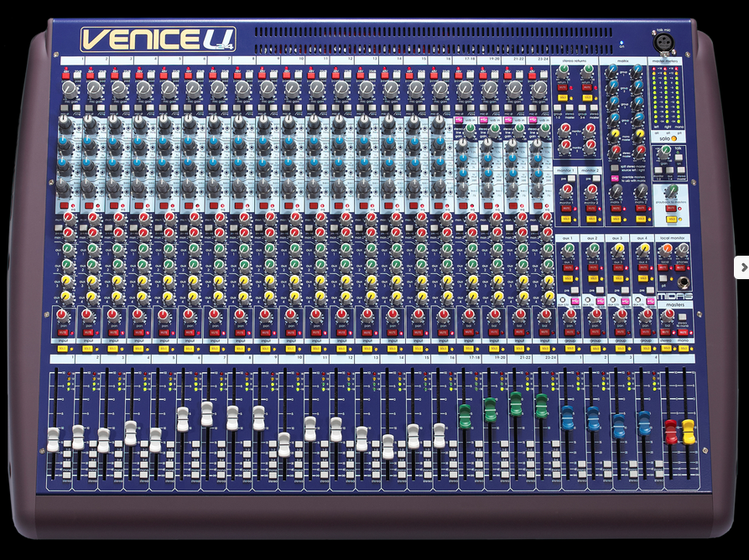Click blue group 4 fader
This screenshot has width=749, height=560.
(x=644, y=423)
